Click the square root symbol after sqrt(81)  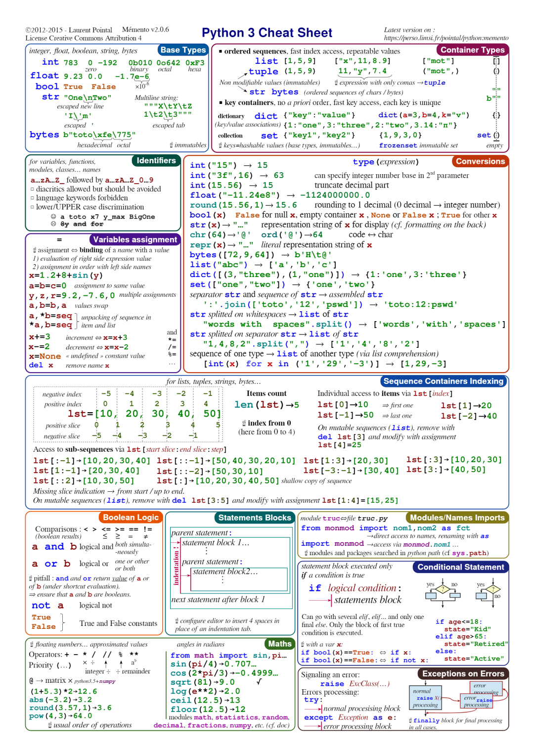click(259, 681)
